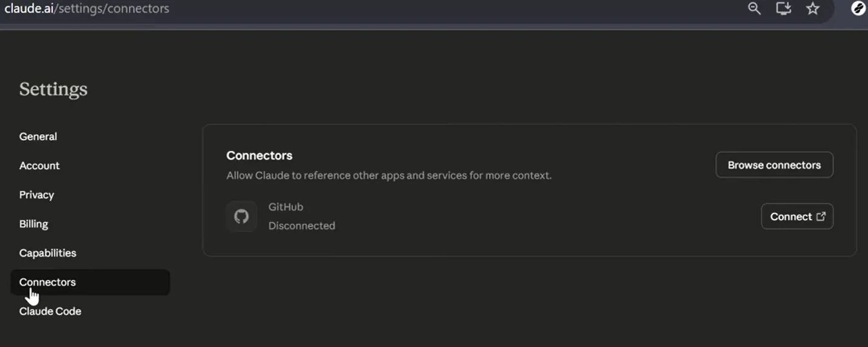Click the zoom magnifier icon in address bar
This screenshot has width=868, height=347.
754,8
